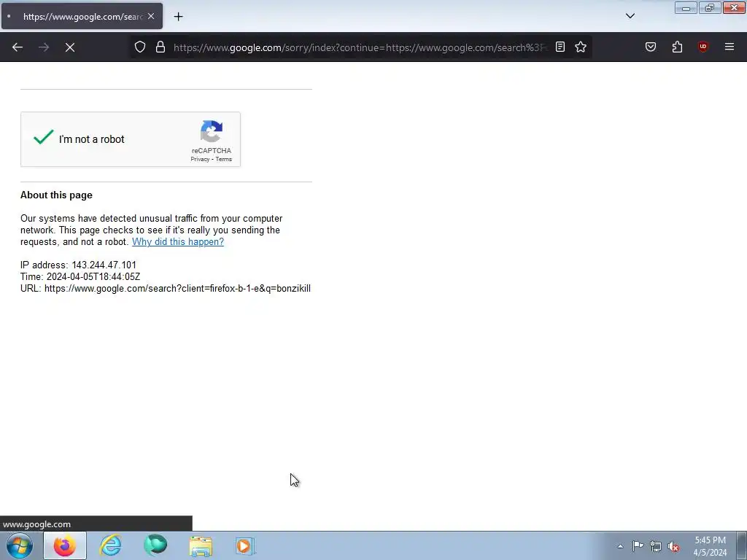
Task: Open Windows Explorer folder in taskbar
Action: pos(201,545)
